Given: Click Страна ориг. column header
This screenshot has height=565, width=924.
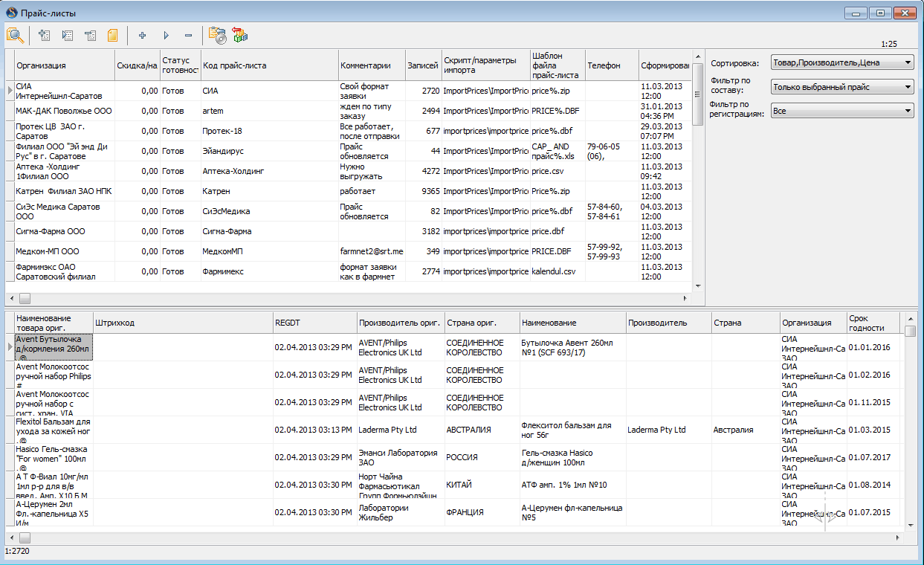Looking at the screenshot, I should point(482,323).
